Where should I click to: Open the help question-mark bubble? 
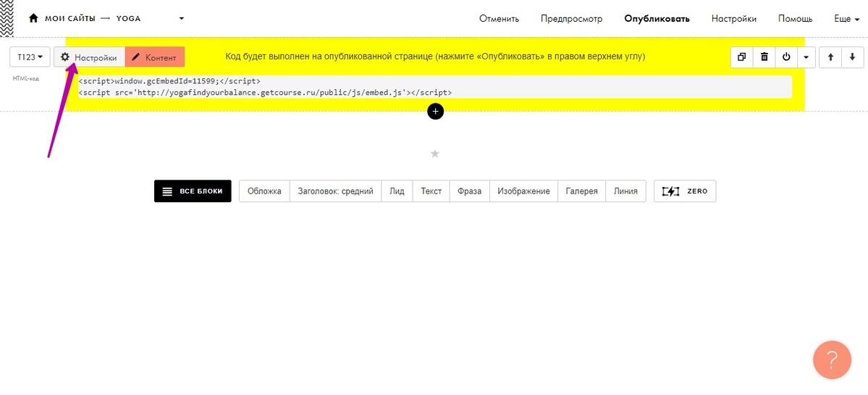[x=832, y=360]
